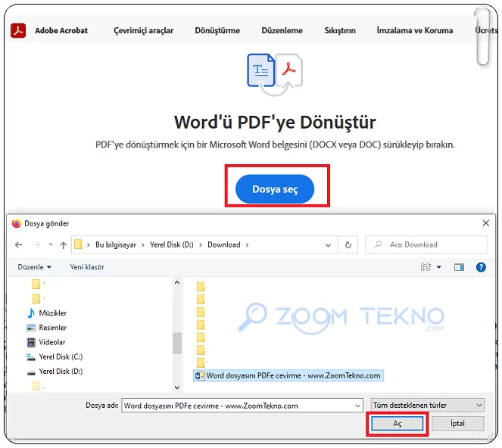Click the Dosya adı input field
The height and width of the screenshot is (448, 502).
point(238,406)
